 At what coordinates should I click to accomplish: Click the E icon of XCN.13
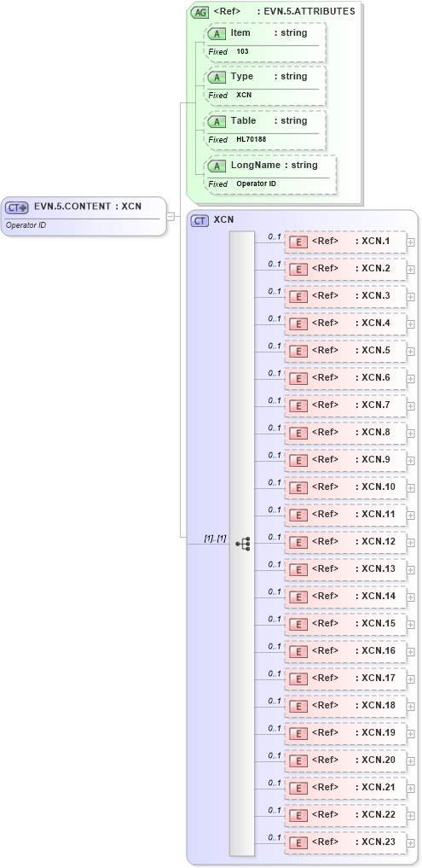298,569
